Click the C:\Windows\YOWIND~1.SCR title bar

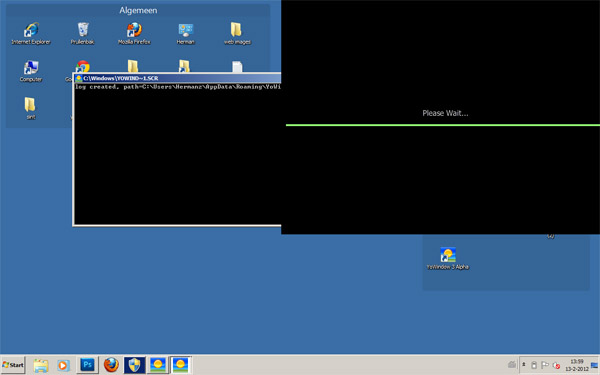(178, 78)
